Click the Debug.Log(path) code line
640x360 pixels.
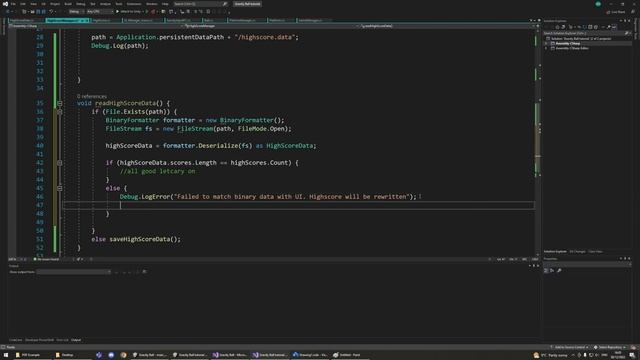pyautogui.click(x=120, y=46)
